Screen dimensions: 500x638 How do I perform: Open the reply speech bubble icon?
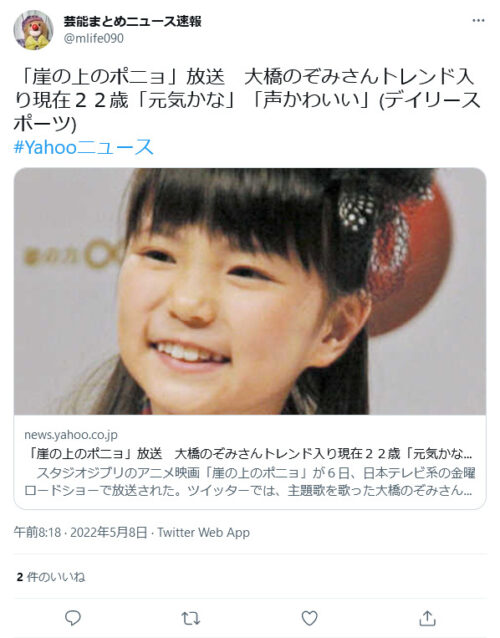pos(73,618)
